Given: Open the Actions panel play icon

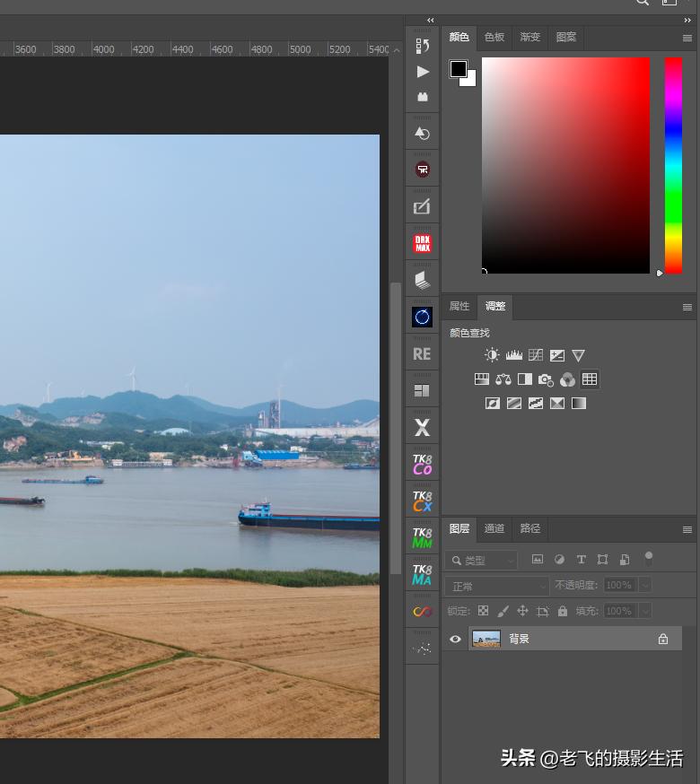Looking at the screenshot, I should click(423, 72).
